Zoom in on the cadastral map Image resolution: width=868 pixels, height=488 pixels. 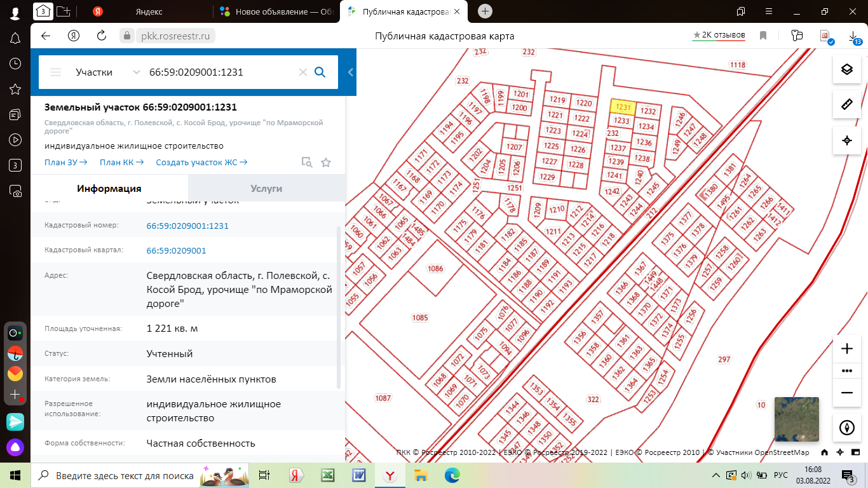pos(846,349)
